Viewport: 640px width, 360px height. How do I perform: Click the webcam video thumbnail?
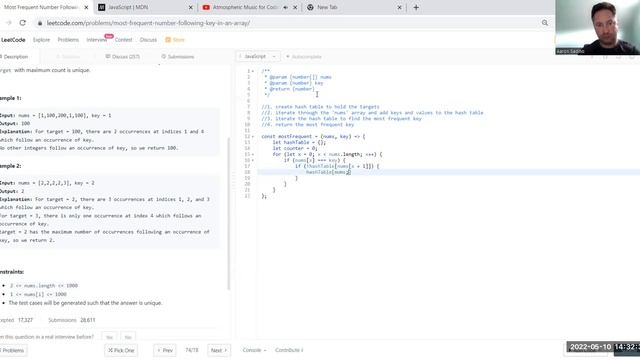point(598,27)
